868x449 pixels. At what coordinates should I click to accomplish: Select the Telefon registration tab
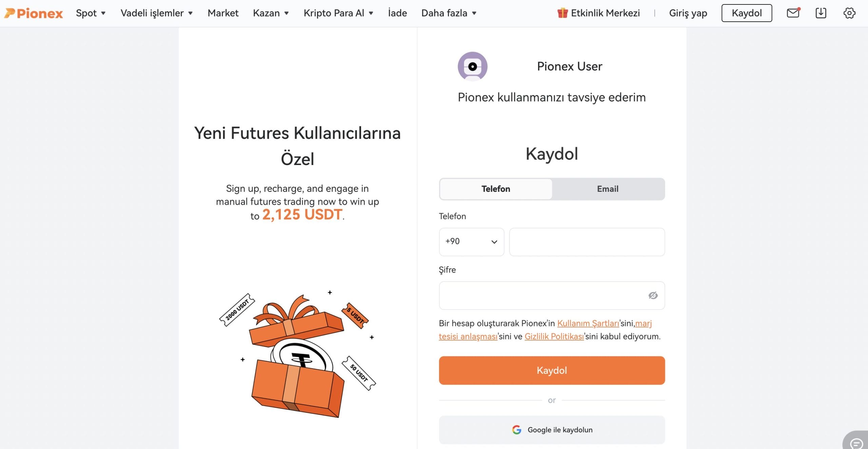tap(496, 189)
